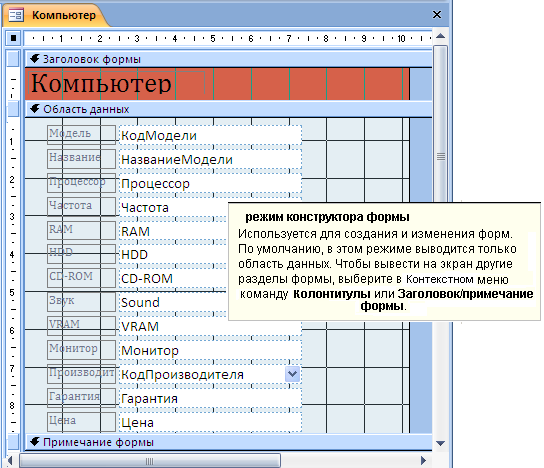Select the НазваниеМодели text box
This screenshot has height=468, width=544.
(x=211, y=159)
